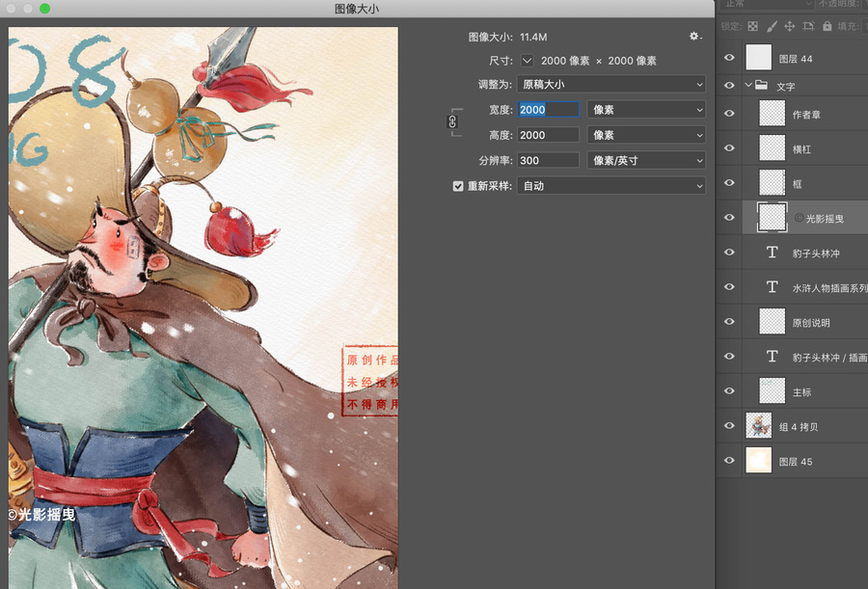868x589 pixels.
Task: Toggle visibility of the 水浒人物插画系列 text layer
Action: [x=730, y=286]
